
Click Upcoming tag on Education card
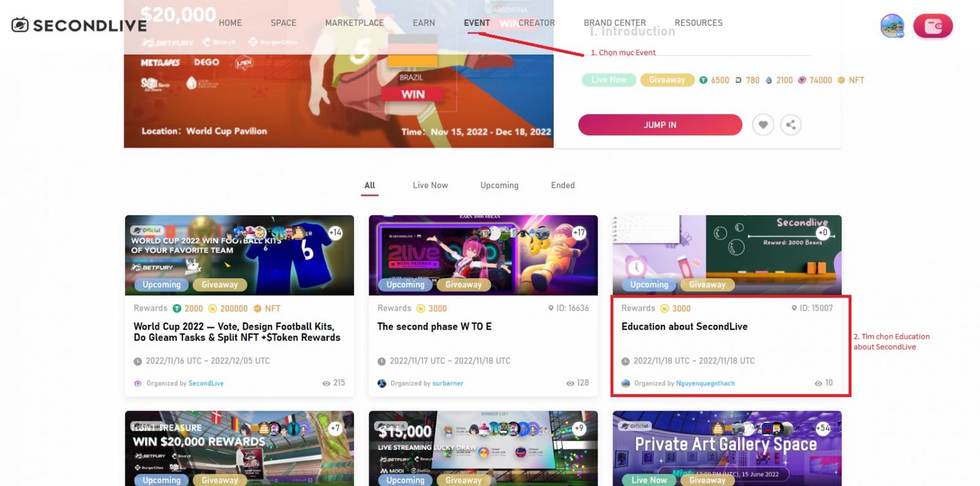coord(649,284)
